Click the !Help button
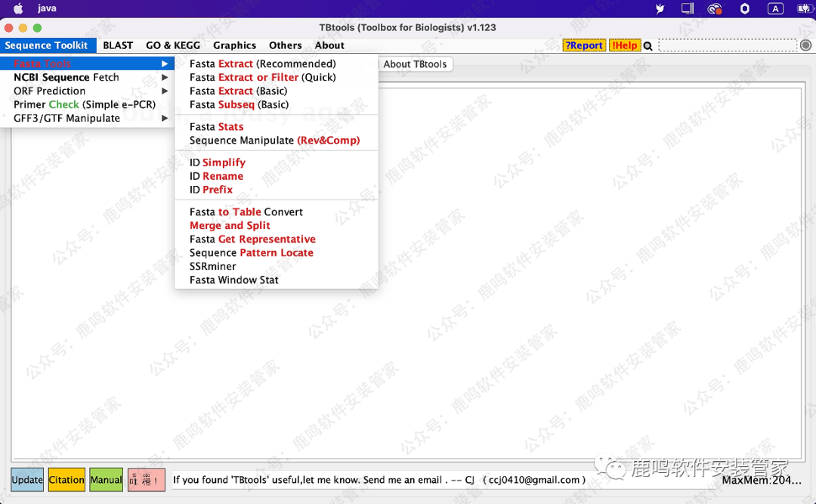Viewport: 816px width, 504px height. 624,45
